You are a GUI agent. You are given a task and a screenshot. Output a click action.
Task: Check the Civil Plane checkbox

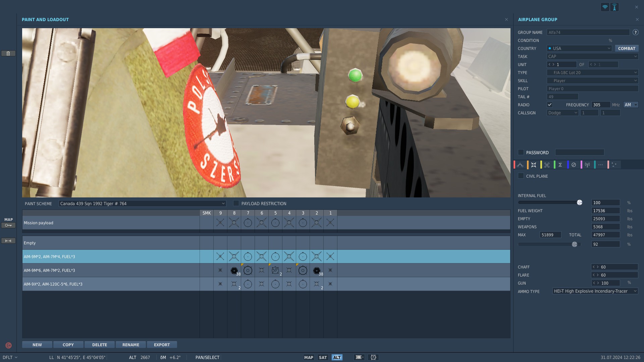521,176
